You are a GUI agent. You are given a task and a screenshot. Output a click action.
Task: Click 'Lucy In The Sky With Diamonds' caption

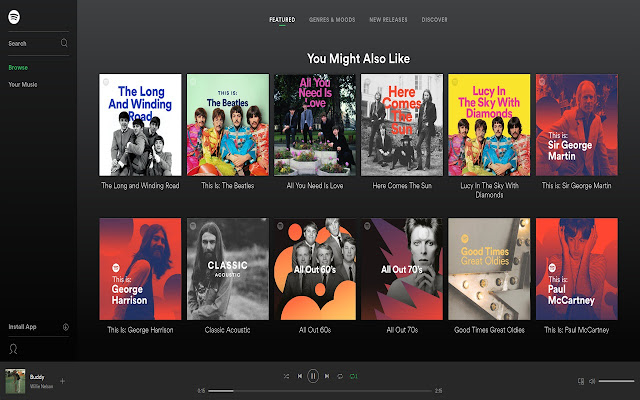click(x=489, y=190)
